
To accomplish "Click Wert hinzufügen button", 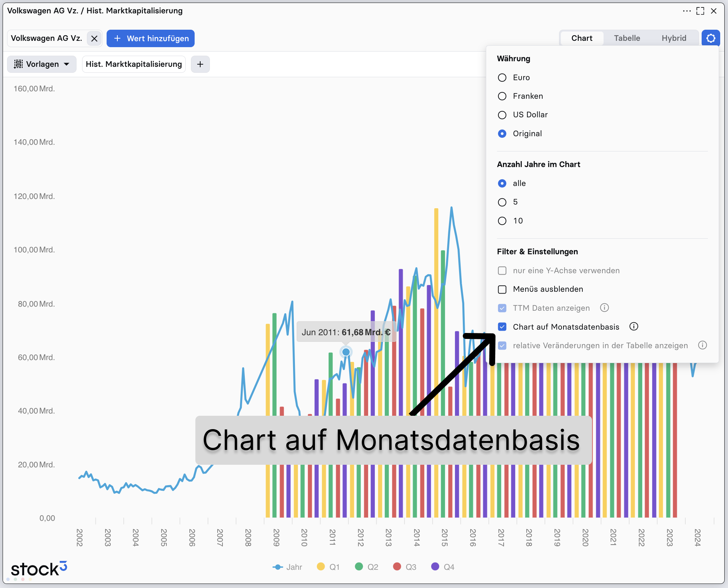I will point(150,39).
